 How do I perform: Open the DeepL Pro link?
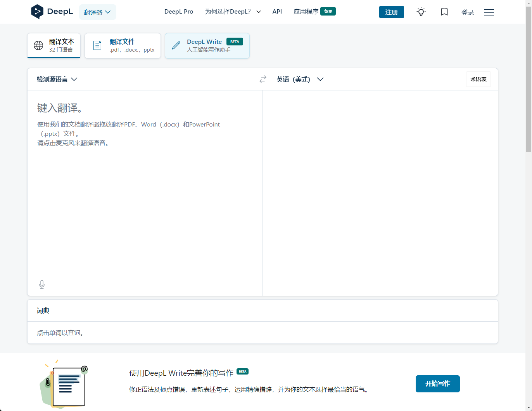pyautogui.click(x=179, y=12)
